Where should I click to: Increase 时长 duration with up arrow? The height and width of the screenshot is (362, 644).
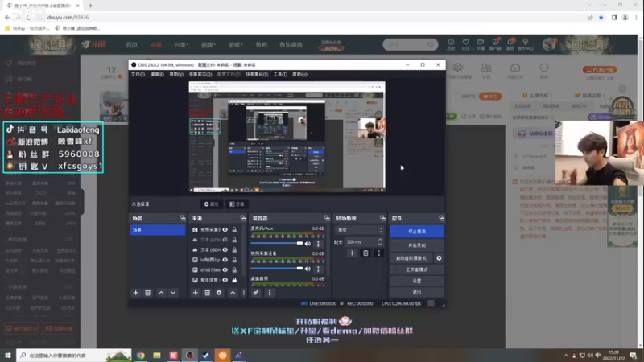[380, 240]
